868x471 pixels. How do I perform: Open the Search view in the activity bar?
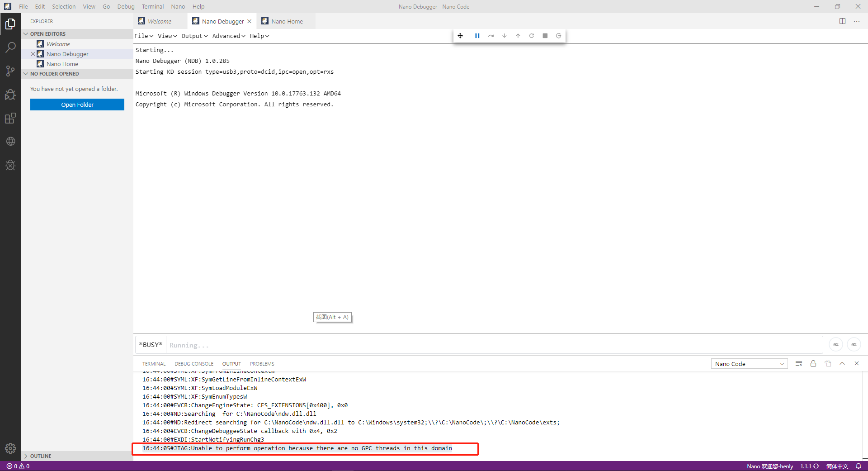[x=10, y=47]
